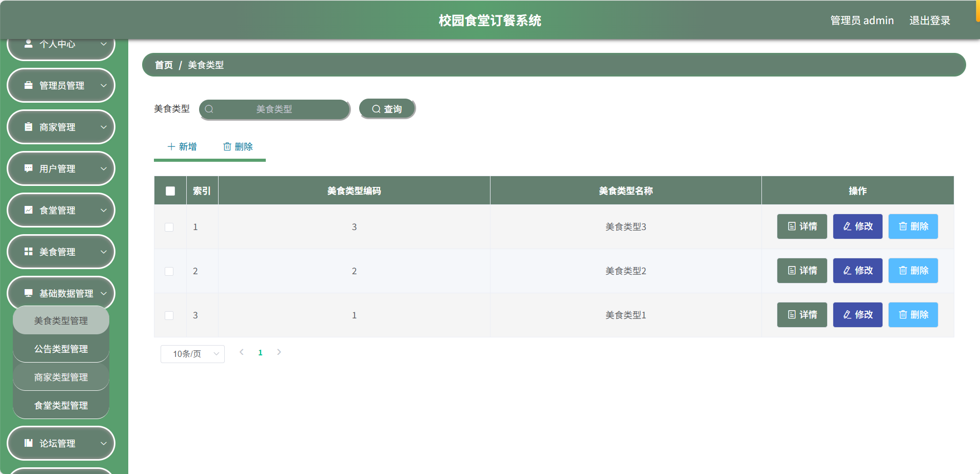Click the 首页 breadcrumb link

click(x=164, y=65)
